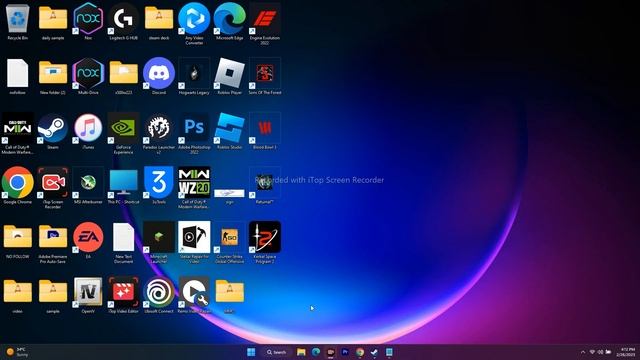The width and height of the screenshot is (640, 360).
Task: Show hidden system tray icons chevron
Action: [x=583, y=352]
